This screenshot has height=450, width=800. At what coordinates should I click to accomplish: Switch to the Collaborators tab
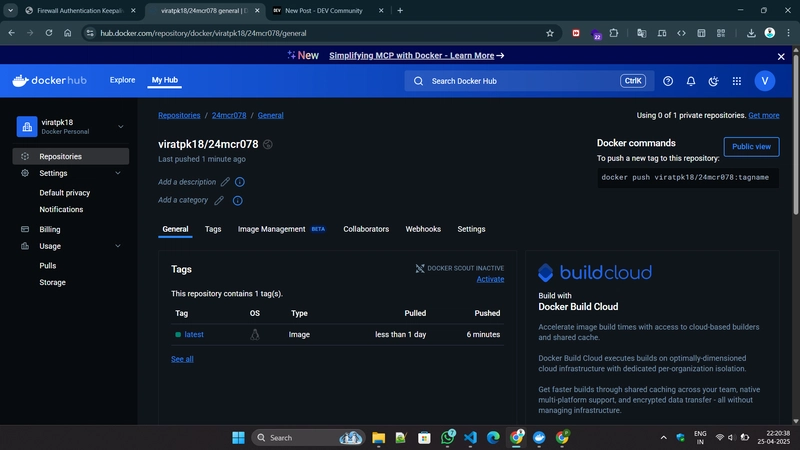(x=366, y=229)
